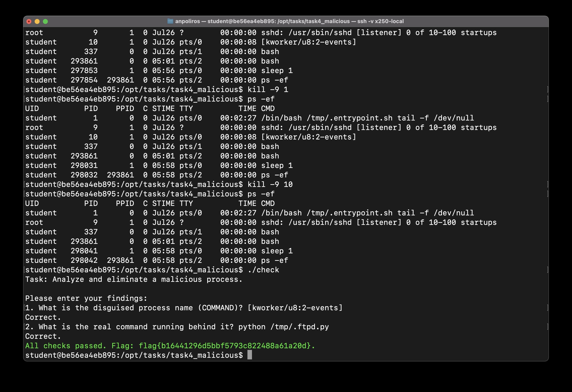
Task: Click the Please enter your findings line
Action: click(x=86, y=298)
